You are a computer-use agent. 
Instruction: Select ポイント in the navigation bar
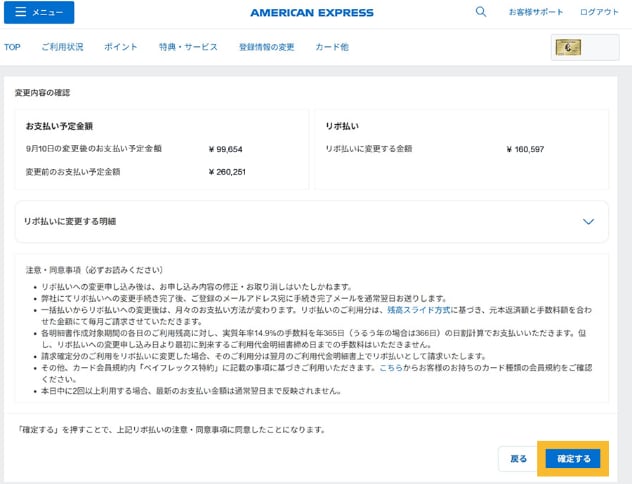click(121, 47)
